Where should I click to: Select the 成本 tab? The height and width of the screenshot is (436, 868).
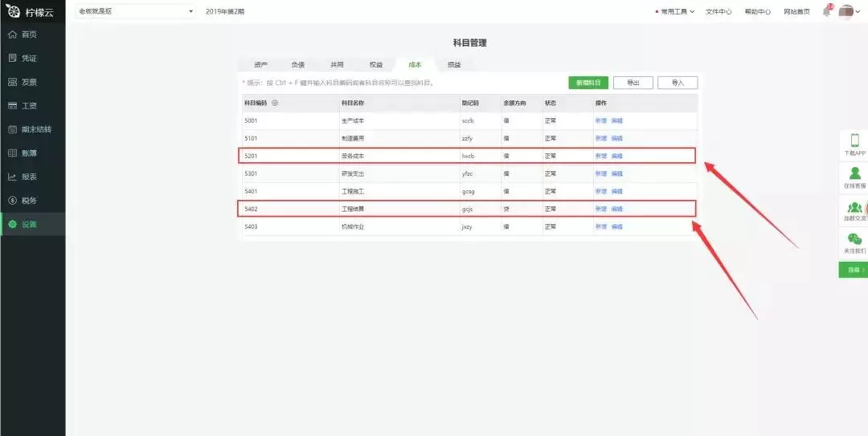click(x=416, y=65)
